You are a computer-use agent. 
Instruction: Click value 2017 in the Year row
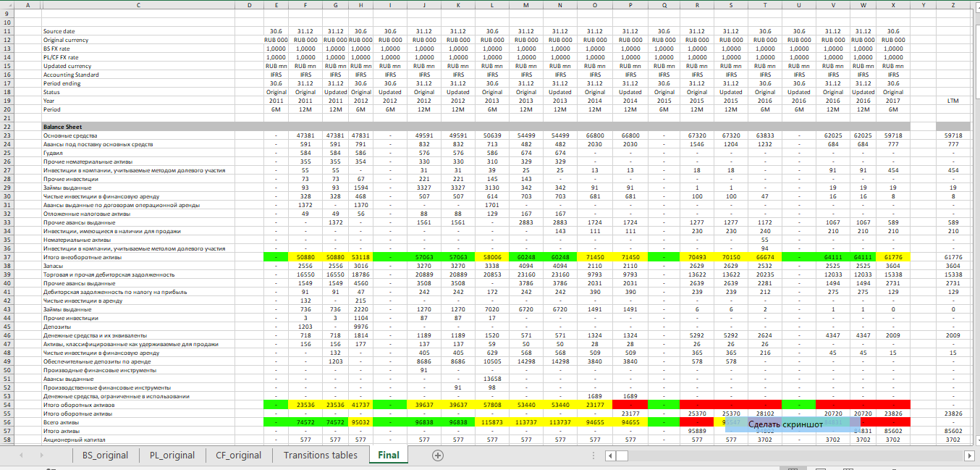[893, 101]
